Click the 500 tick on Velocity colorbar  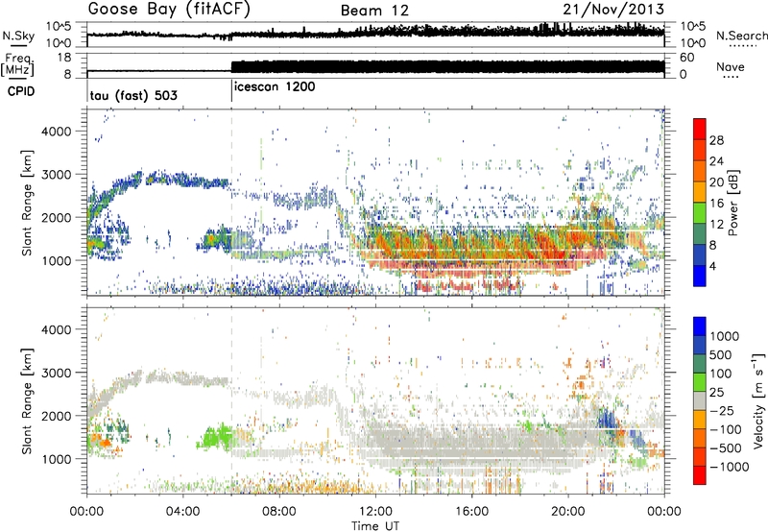(x=721, y=355)
